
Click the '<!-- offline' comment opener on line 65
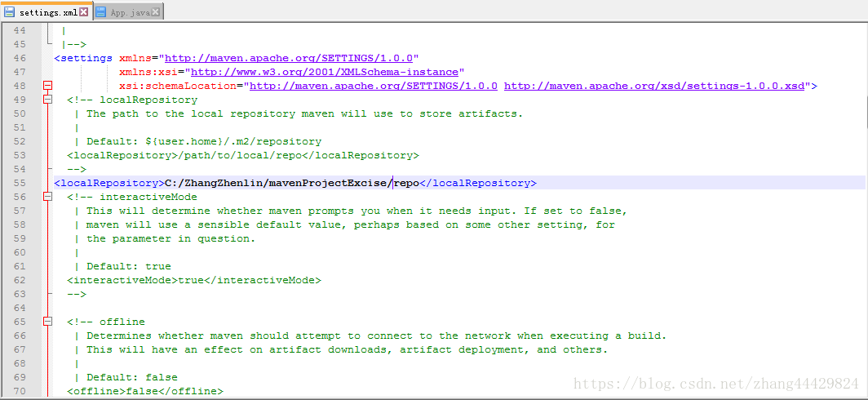tap(106, 322)
